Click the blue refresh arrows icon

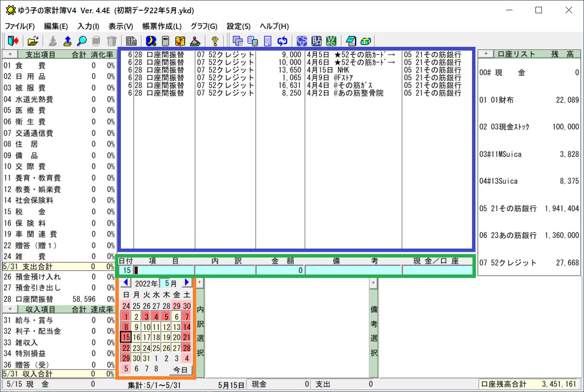[x=282, y=41]
